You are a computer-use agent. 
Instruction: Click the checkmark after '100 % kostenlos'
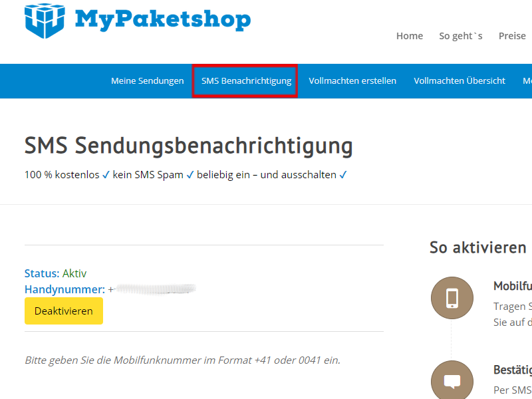[106, 175]
